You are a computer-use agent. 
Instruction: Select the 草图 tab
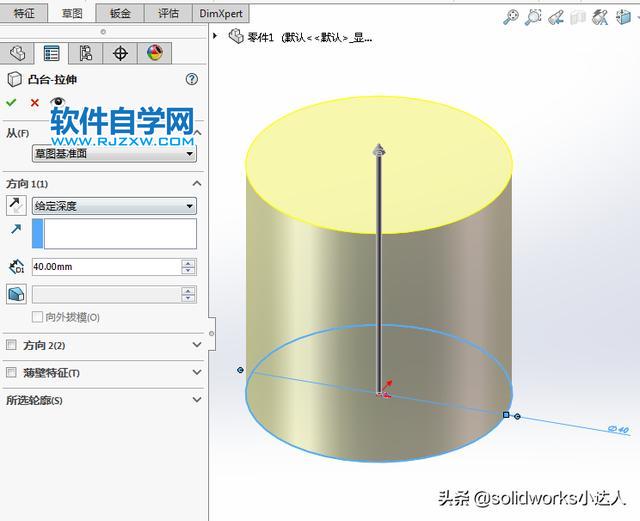coord(72,13)
